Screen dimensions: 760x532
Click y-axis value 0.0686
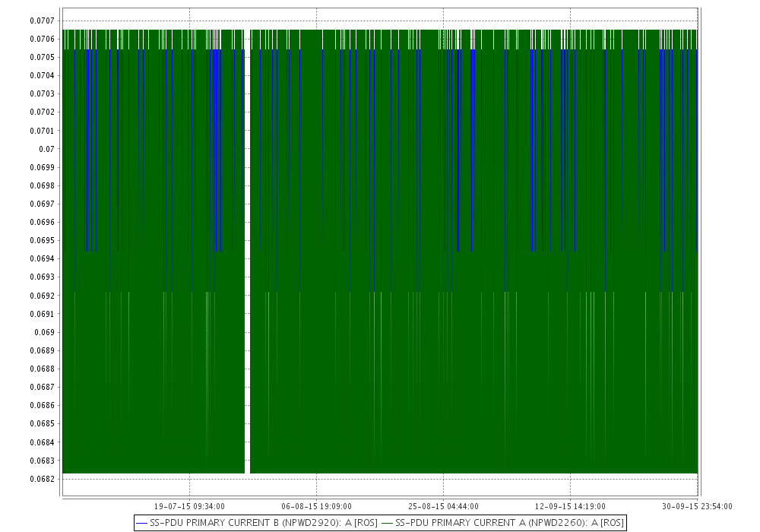point(42,406)
